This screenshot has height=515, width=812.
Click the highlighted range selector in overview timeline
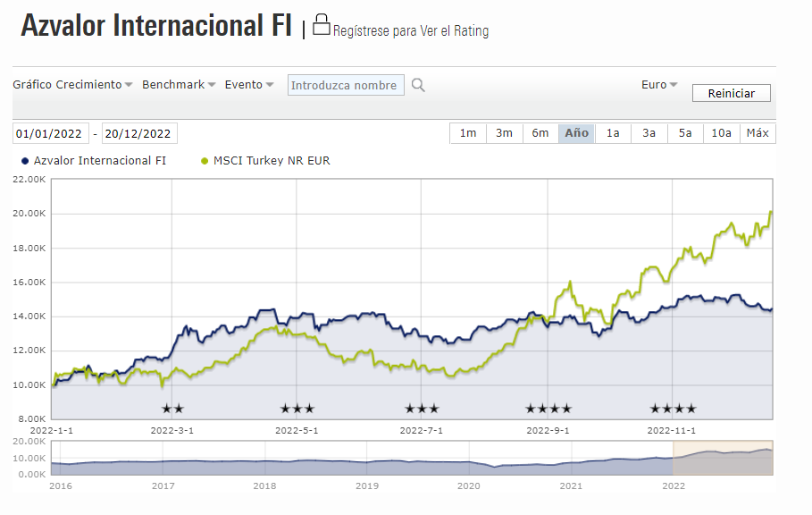click(723, 458)
